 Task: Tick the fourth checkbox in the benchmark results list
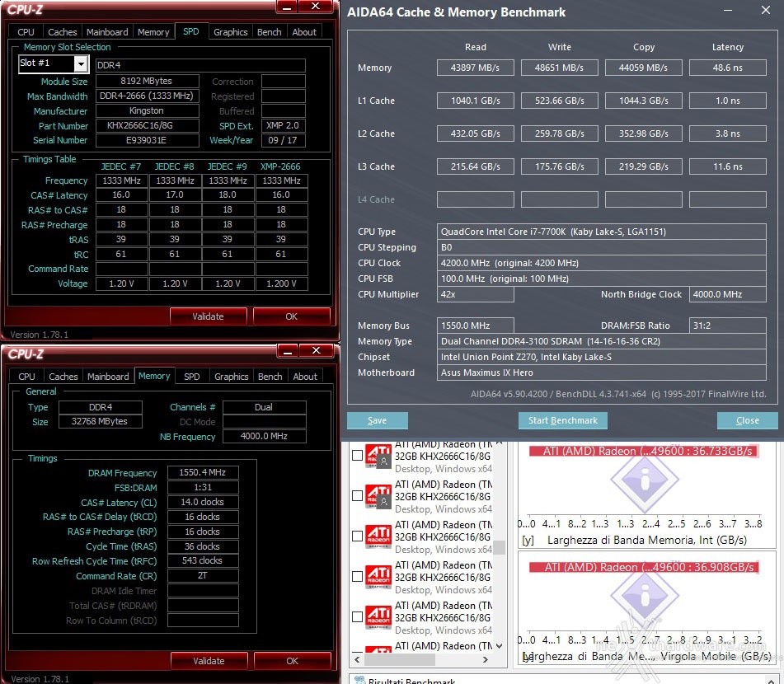(x=358, y=577)
